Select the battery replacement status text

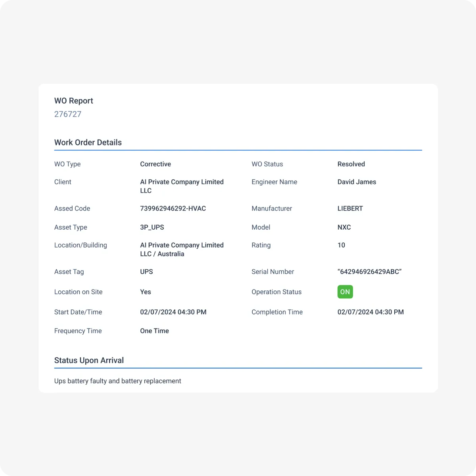117,381
